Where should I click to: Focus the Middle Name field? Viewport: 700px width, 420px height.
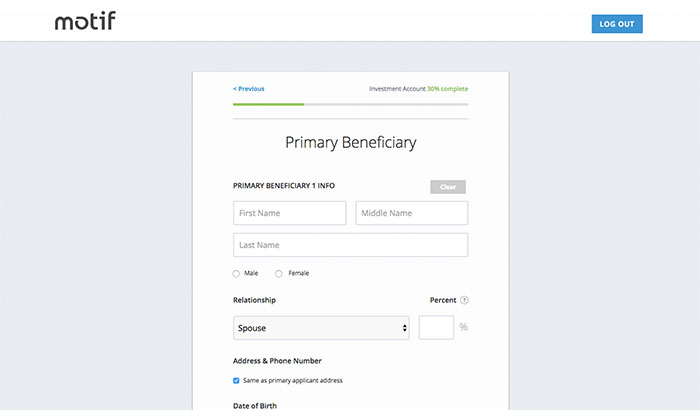[412, 213]
